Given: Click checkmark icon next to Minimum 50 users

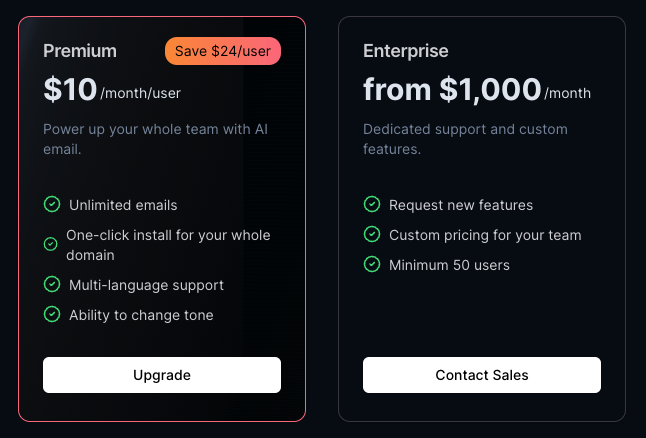Looking at the screenshot, I should tap(372, 264).
